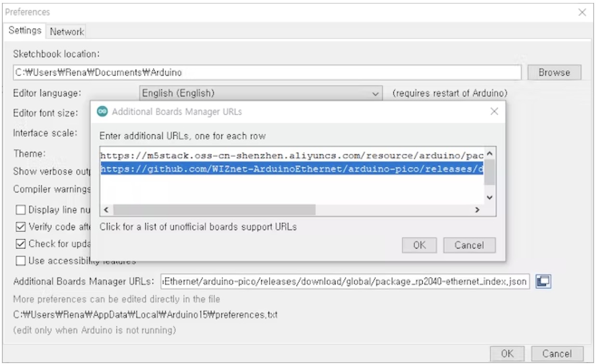Image resolution: width=596 pixels, height=364 pixels.
Task: Click the horizontal scroll left arrow
Action: click(106, 210)
